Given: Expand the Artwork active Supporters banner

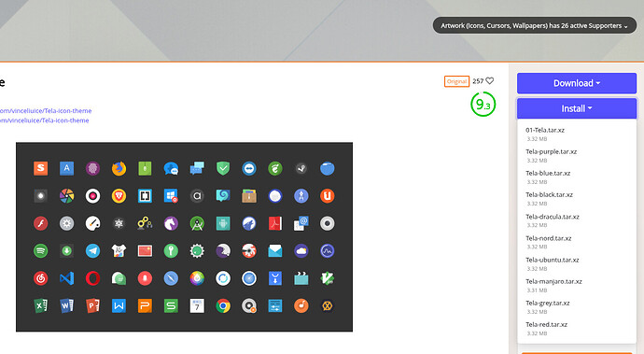Looking at the screenshot, I should [x=535, y=25].
